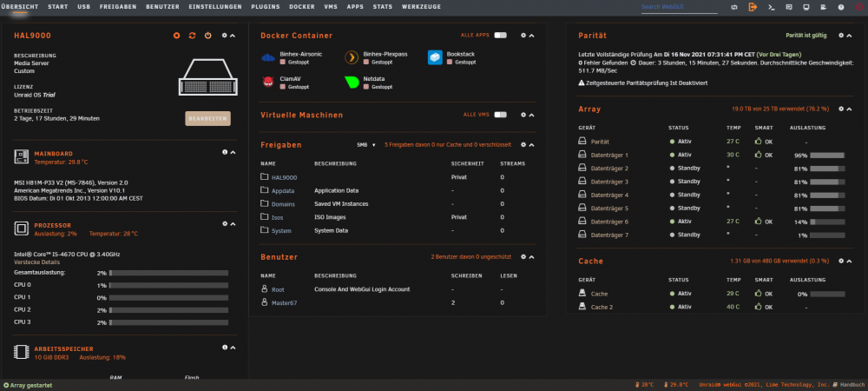This screenshot has height=391, width=868.
Task: Open the DOCKER menu tab
Action: click(302, 7)
